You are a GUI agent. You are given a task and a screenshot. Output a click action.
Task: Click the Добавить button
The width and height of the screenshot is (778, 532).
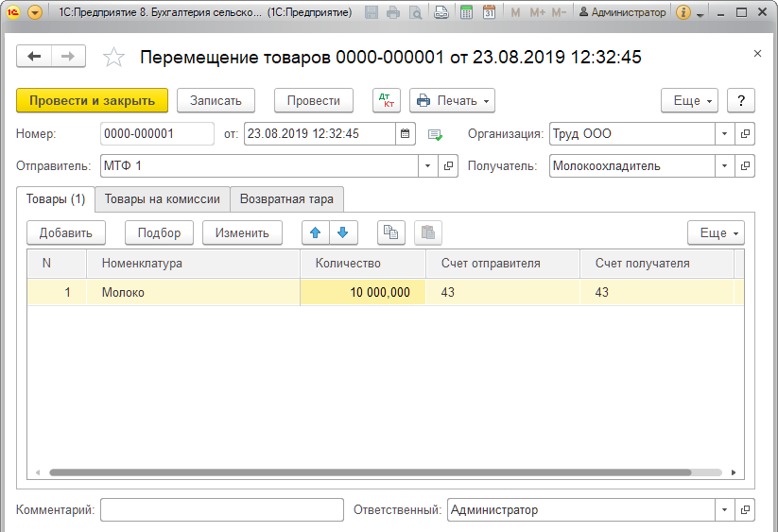(66, 233)
